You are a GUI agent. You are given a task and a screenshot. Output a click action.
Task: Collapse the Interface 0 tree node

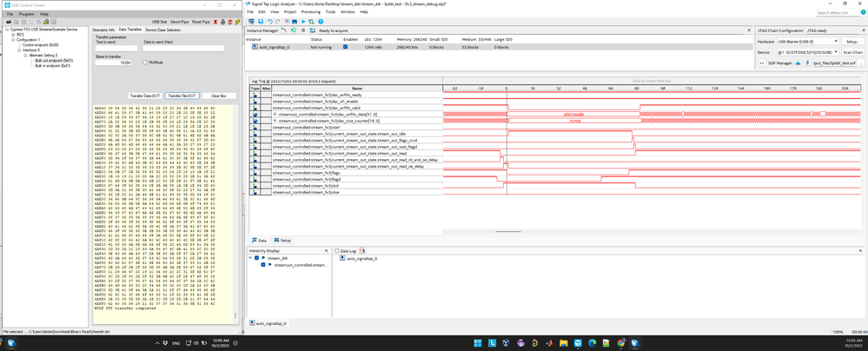point(19,50)
